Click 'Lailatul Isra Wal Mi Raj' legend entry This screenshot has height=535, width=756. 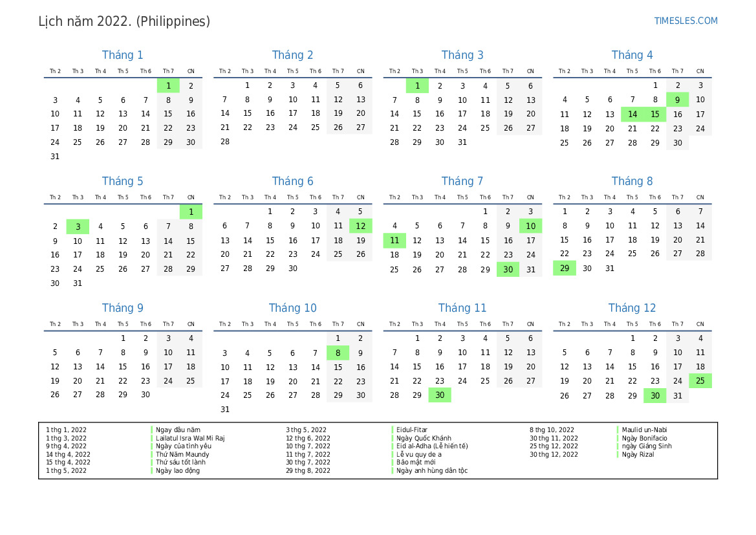click(190, 438)
